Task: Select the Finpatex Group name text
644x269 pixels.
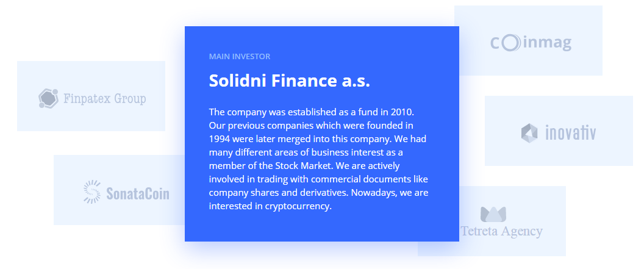Action: coord(105,98)
